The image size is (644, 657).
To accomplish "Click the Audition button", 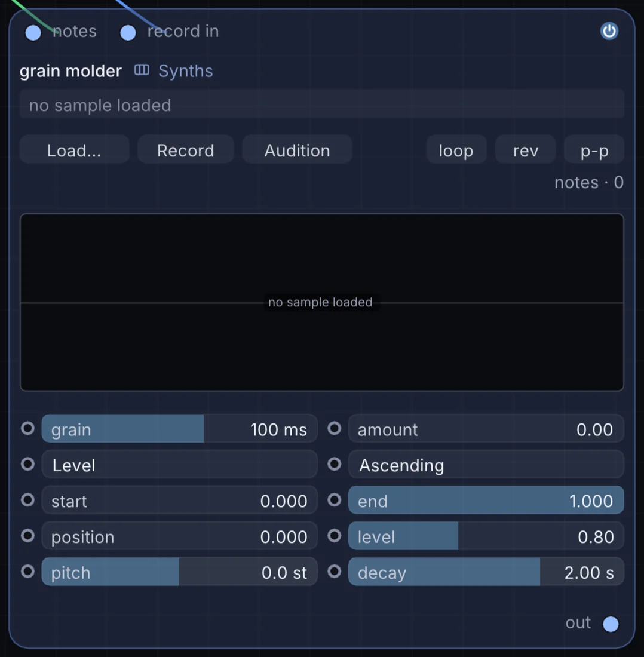I will (x=297, y=149).
